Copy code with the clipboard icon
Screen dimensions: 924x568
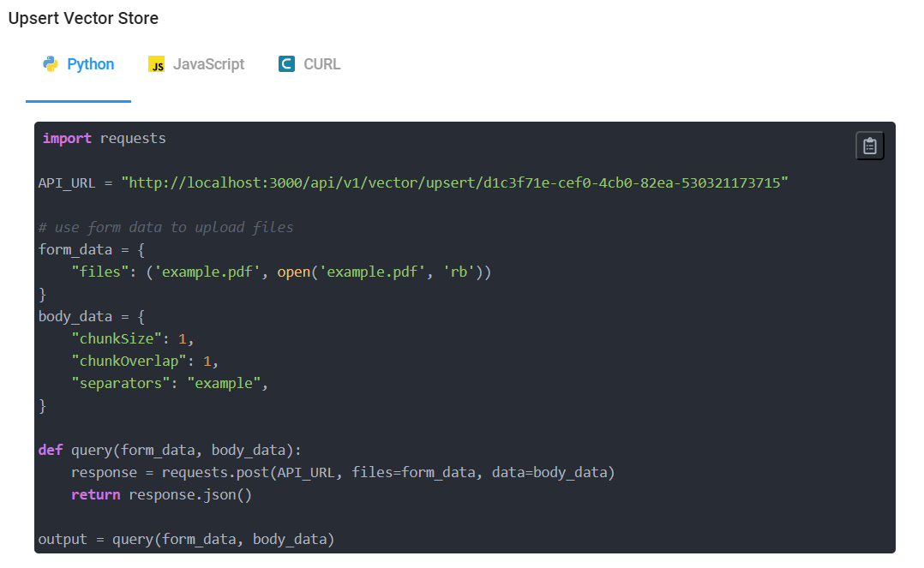tap(869, 146)
